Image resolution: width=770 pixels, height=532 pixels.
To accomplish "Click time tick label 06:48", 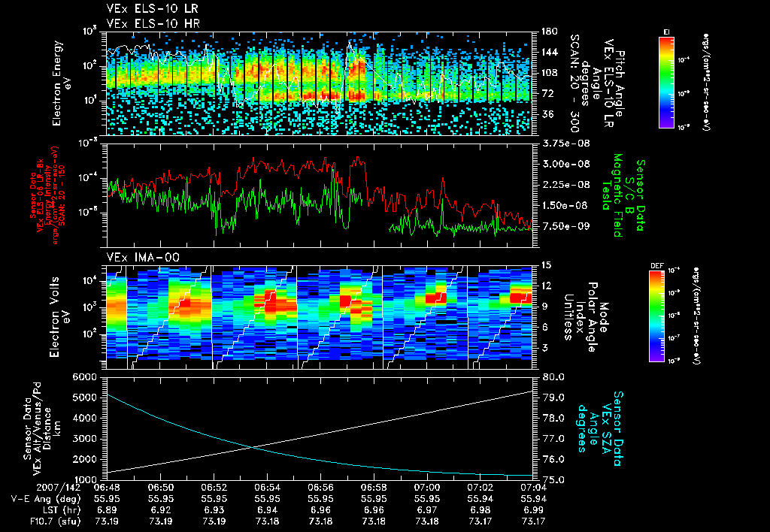I will [107, 488].
